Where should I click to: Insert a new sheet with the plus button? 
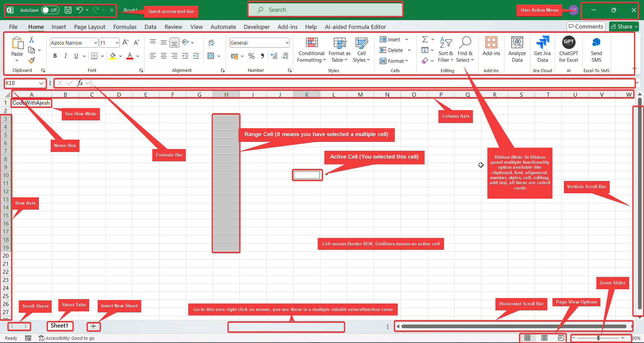click(x=93, y=326)
